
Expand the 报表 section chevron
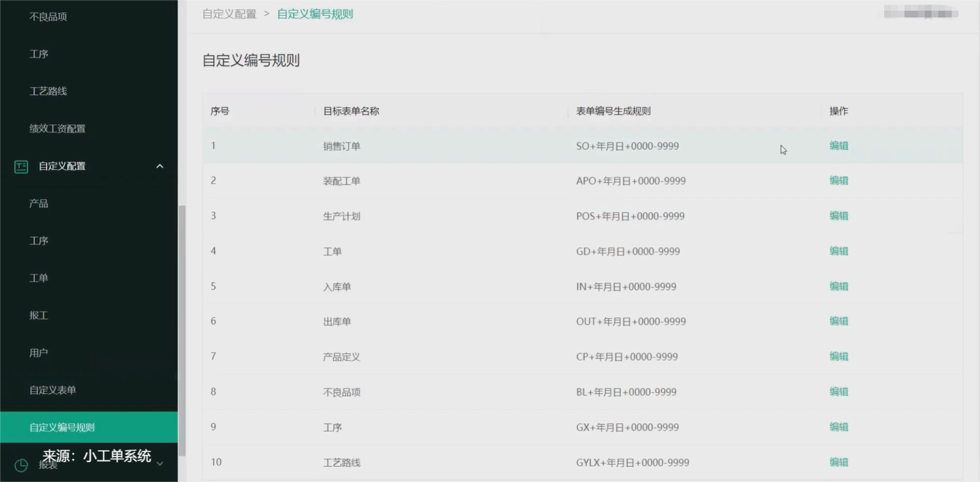pos(159,464)
